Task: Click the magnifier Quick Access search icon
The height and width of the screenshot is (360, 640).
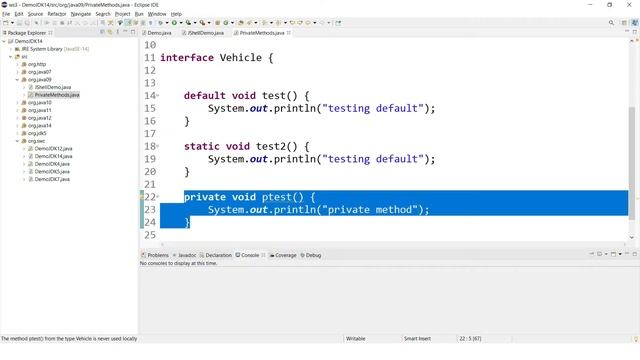Action: click(x=611, y=23)
